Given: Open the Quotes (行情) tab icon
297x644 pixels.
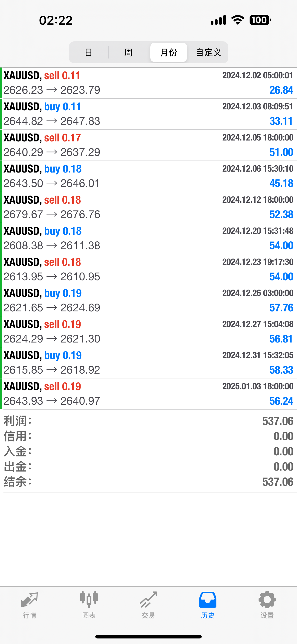Looking at the screenshot, I should point(29,600).
